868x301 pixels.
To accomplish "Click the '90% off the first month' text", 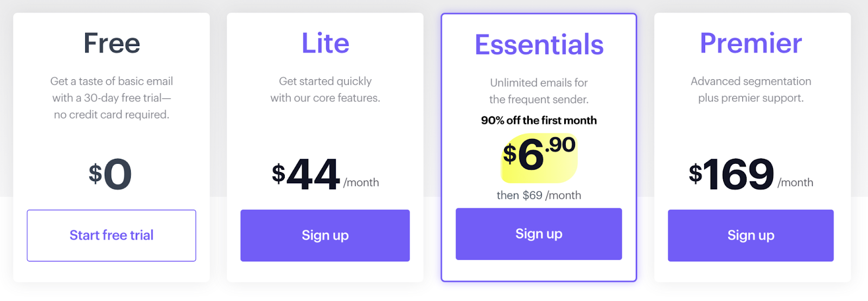I will coord(539,120).
